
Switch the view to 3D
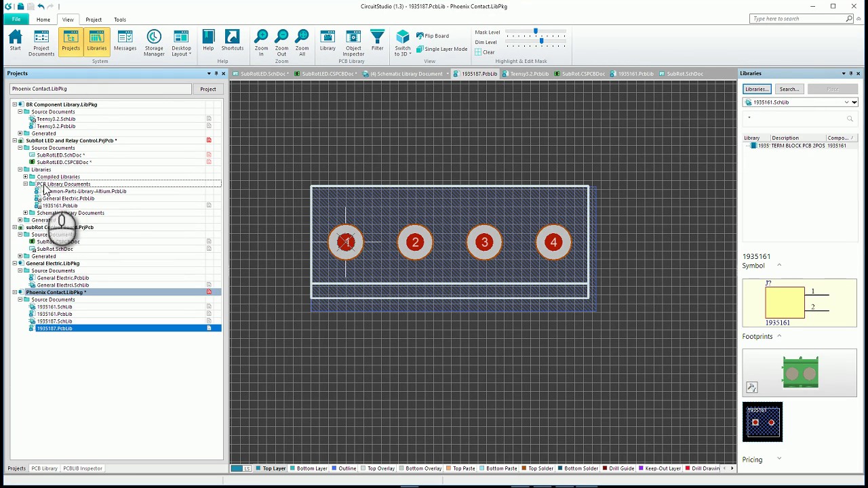pyautogui.click(x=403, y=42)
